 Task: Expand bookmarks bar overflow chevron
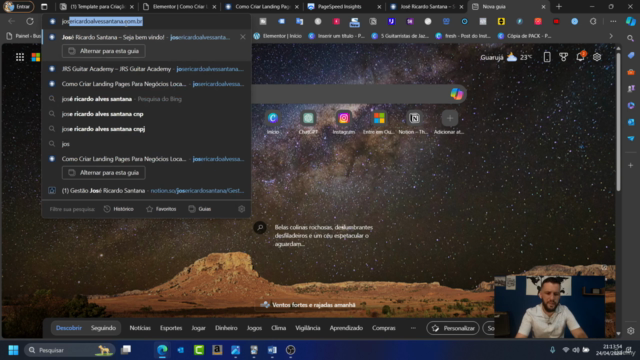[x=611, y=36]
